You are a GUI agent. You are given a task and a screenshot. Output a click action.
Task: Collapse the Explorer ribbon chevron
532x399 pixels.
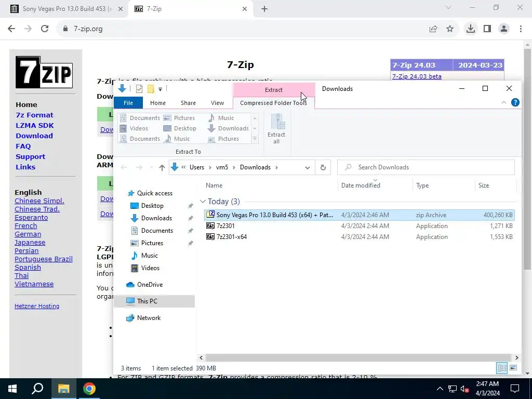(504, 102)
